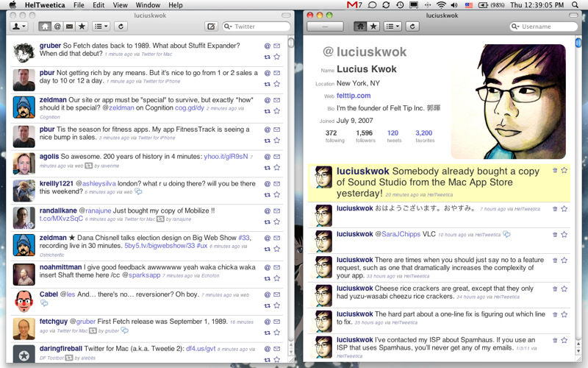Open the lists dropdown in left window toolbar

pos(101,26)
